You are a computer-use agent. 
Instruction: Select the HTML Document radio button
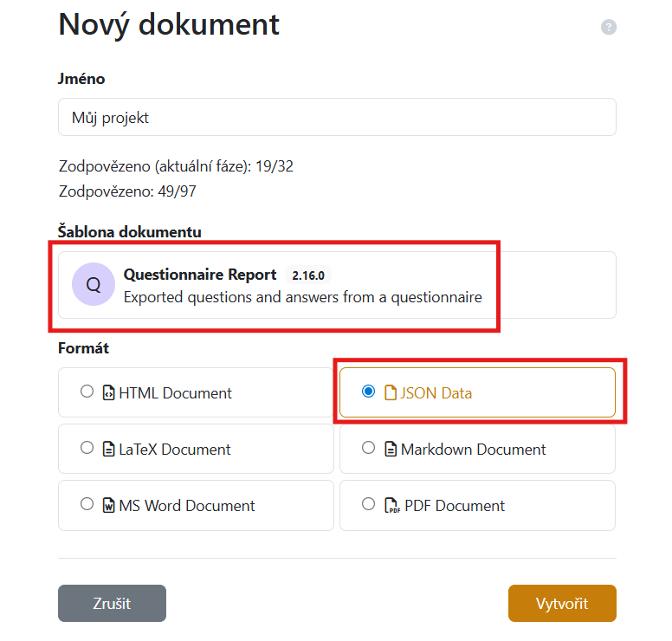pyautogui.click(x=87, y=392)
